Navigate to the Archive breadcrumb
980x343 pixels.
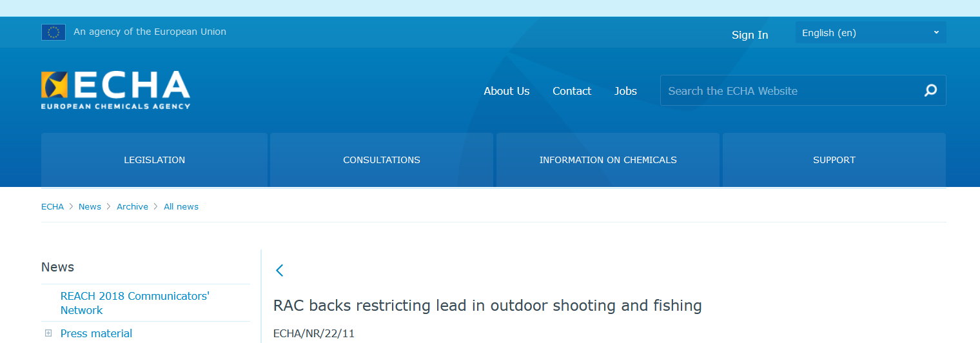132,206
